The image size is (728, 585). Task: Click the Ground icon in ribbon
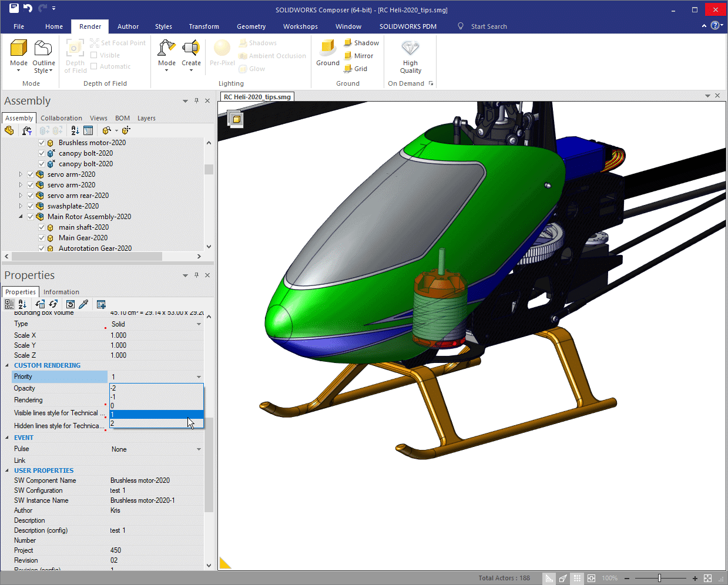327,48
